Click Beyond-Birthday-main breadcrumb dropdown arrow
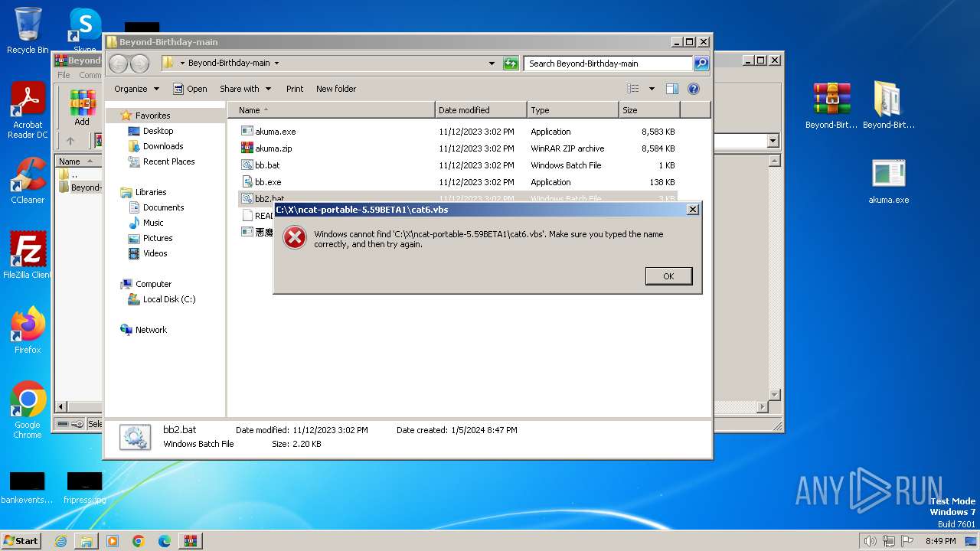The image size is (980, 551). (276, 64)
